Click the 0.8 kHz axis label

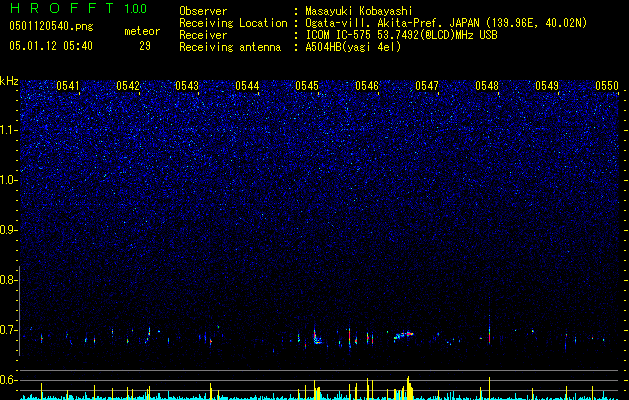pos(7,280)
